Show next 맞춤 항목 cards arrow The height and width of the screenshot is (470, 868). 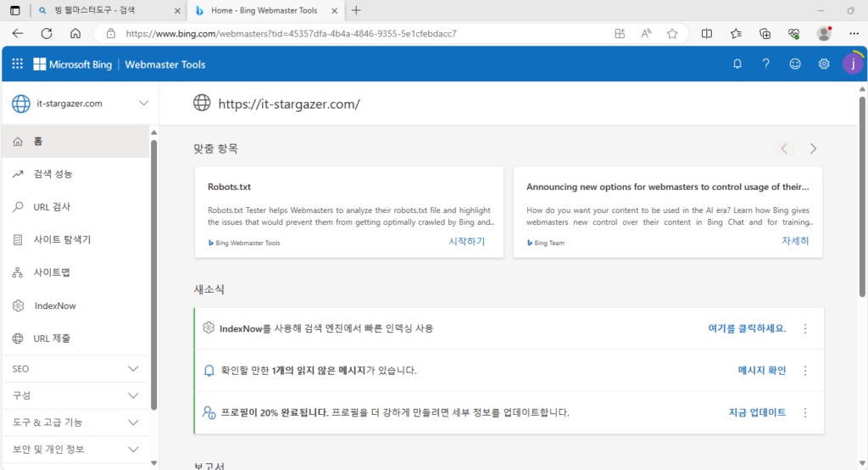[x=813, y=148]
